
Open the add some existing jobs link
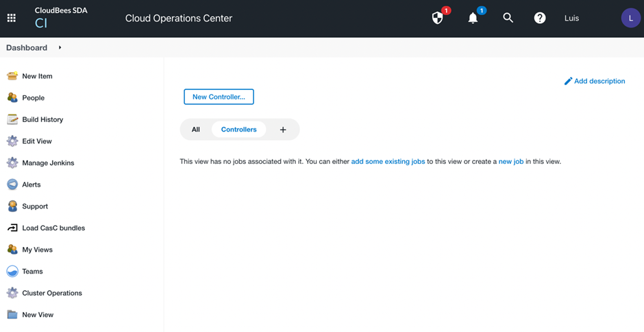(388, 162)
